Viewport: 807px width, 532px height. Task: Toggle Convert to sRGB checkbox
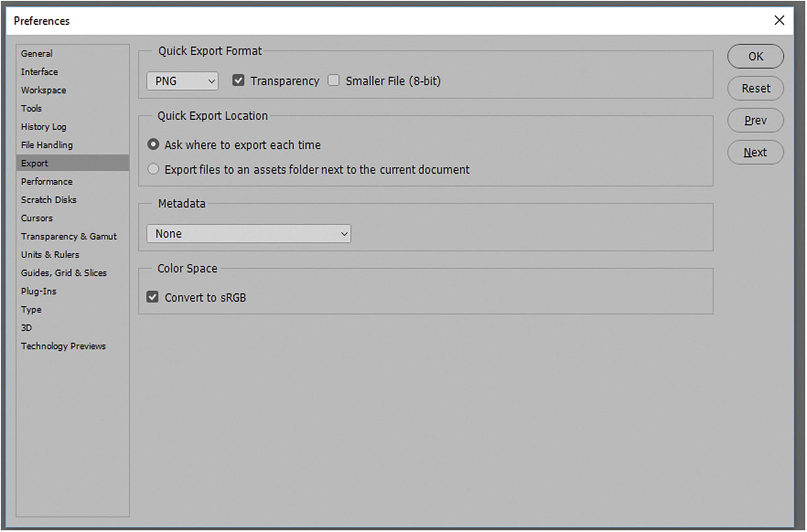[153, 297]
